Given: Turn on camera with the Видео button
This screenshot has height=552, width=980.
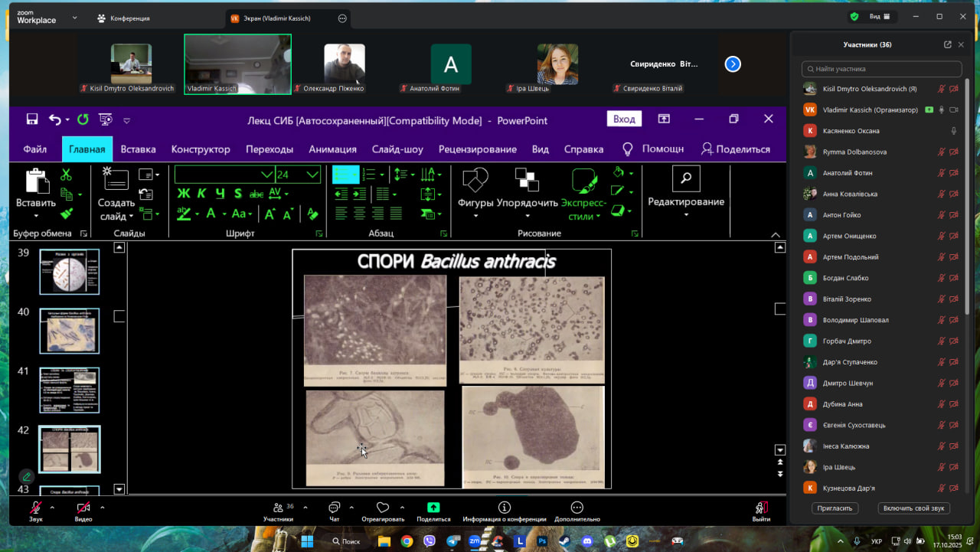Looking at the screenshot, I should coord(83,508).
